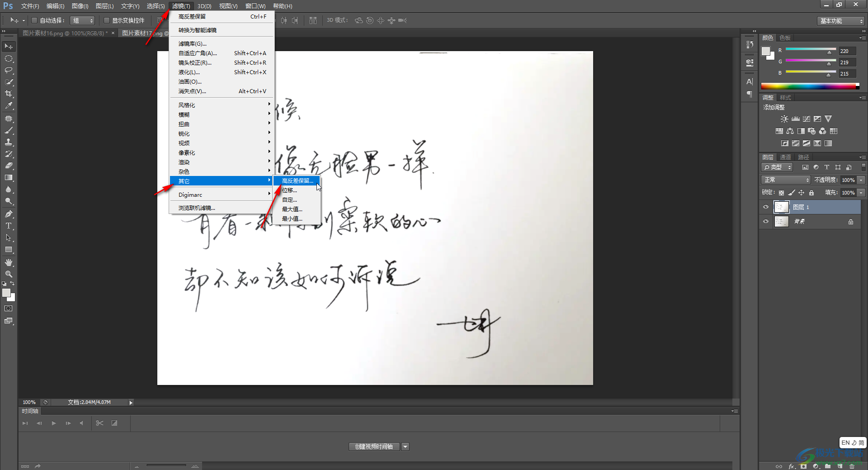868x470 pixels.
Task: Choose 滤镜库(G)... menu item
Action: 222,44
